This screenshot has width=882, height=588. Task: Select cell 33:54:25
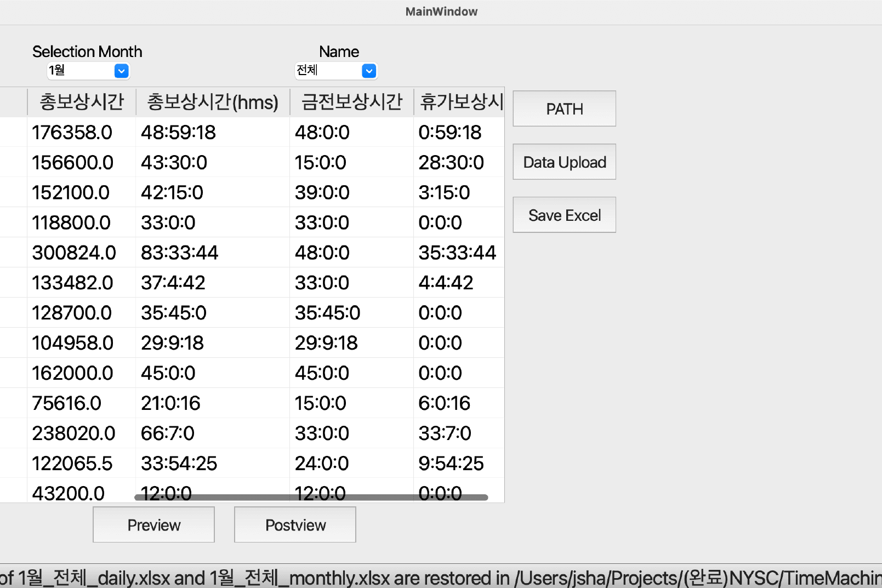click(x=213, y=464)
